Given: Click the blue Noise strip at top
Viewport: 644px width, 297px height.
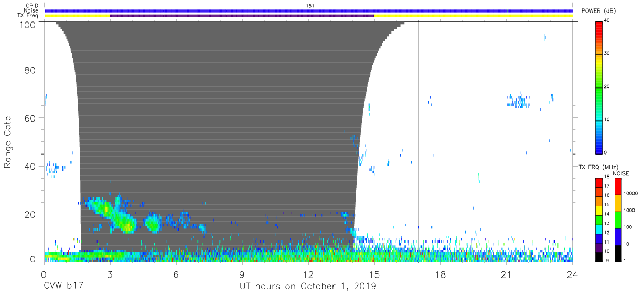Looking at the screenshot, I should click(308, 10).
